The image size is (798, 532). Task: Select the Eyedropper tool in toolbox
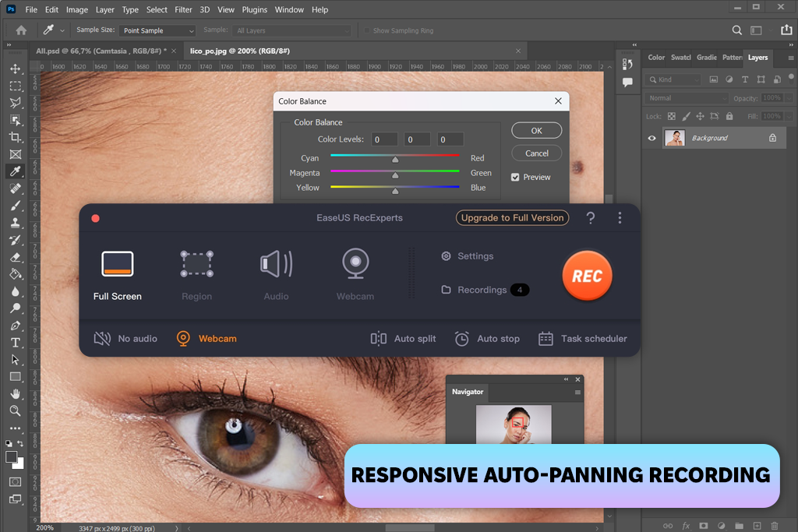16,171
